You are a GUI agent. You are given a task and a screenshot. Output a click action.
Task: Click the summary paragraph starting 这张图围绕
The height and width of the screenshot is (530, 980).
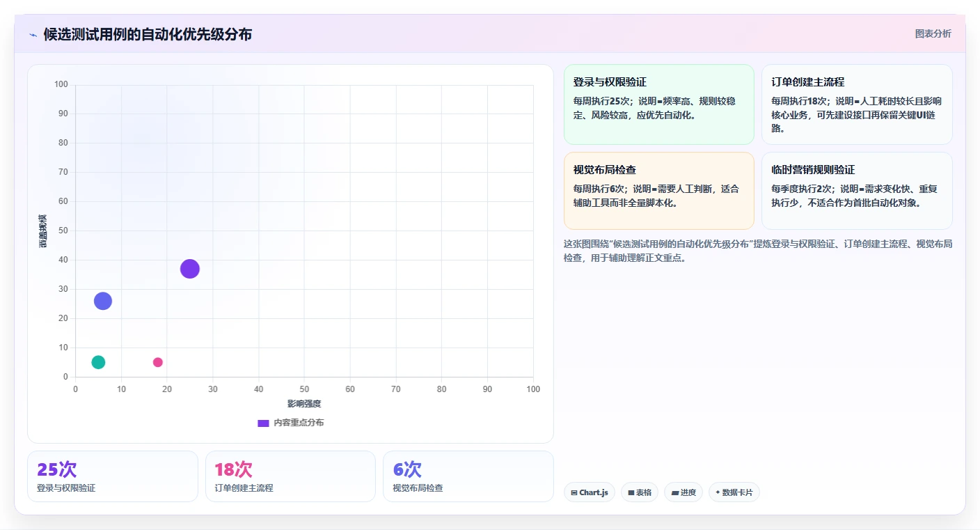pos(758,251)
